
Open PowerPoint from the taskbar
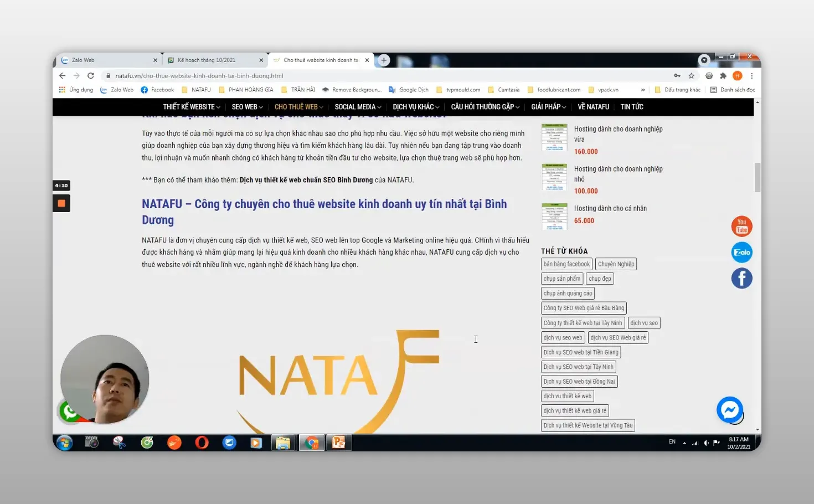[338, 443]
